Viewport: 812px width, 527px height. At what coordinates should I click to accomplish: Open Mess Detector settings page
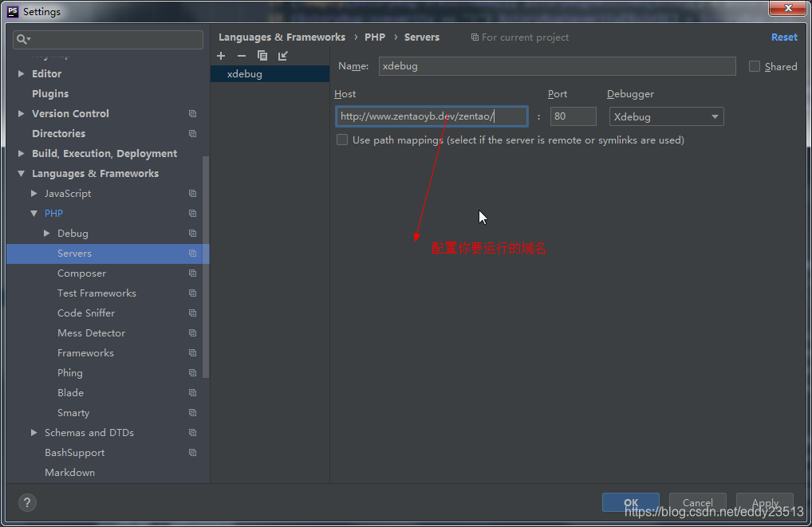(x=91, y=333)
